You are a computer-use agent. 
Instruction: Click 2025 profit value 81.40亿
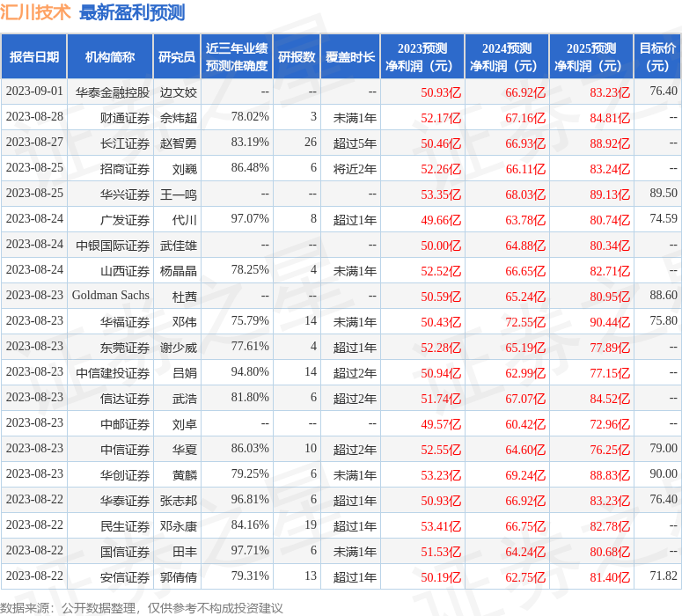click(x=610, y=577)
